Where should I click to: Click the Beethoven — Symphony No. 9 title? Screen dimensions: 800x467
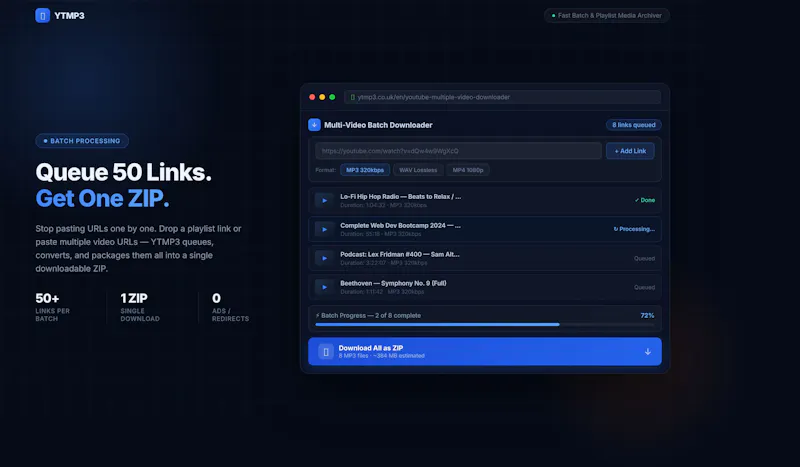tap(393, 283)
